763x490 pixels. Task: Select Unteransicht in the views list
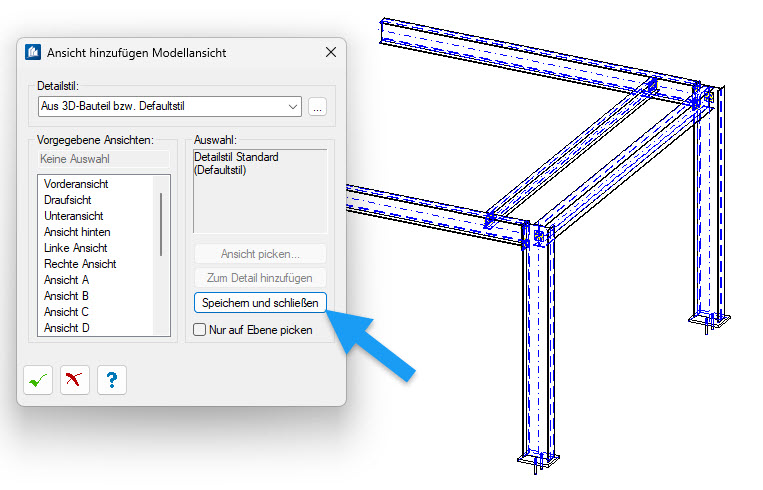pos(73,216)
